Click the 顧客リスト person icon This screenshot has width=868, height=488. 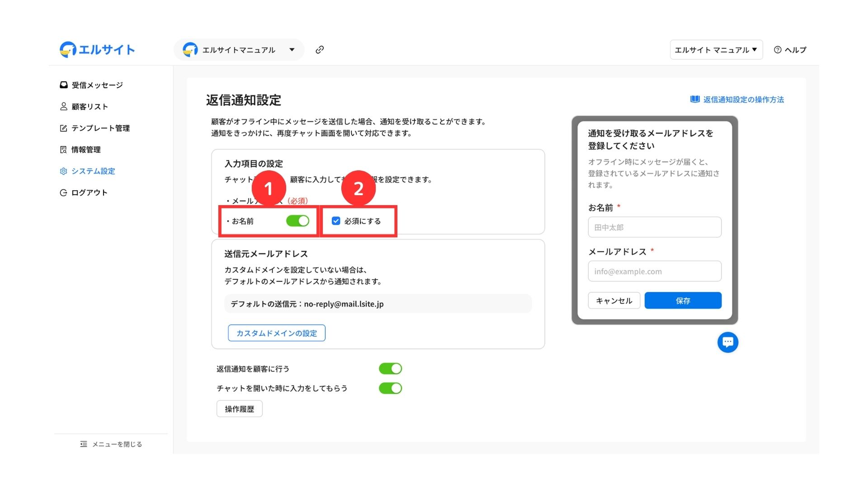pyautogui.click(x=64, y=107)
